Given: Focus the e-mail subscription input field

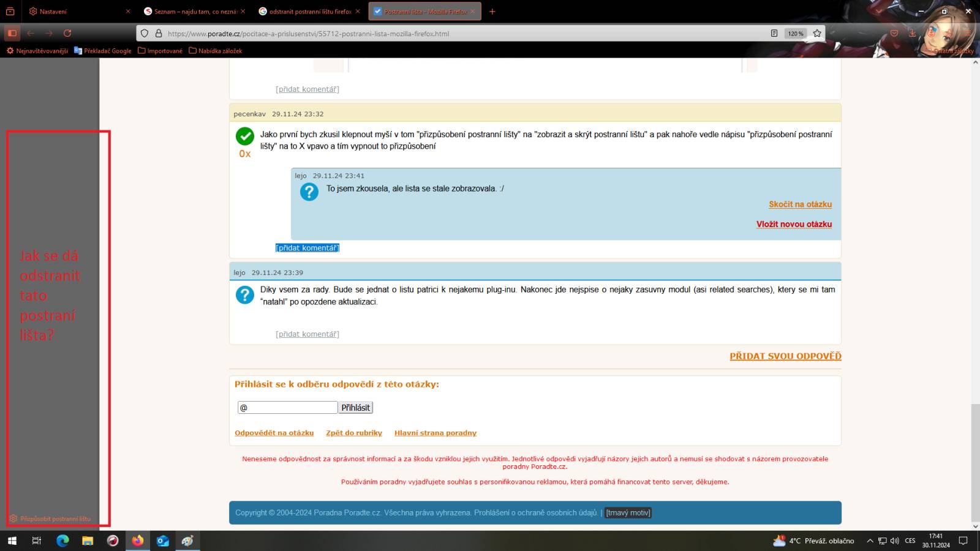Looking at the screenshot, I should [x=287, y=408].
